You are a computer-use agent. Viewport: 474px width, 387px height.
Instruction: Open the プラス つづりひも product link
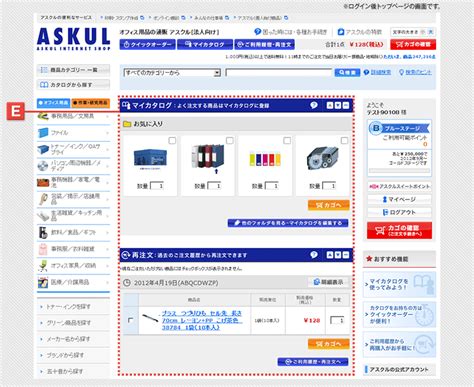[x=202, y=320]
